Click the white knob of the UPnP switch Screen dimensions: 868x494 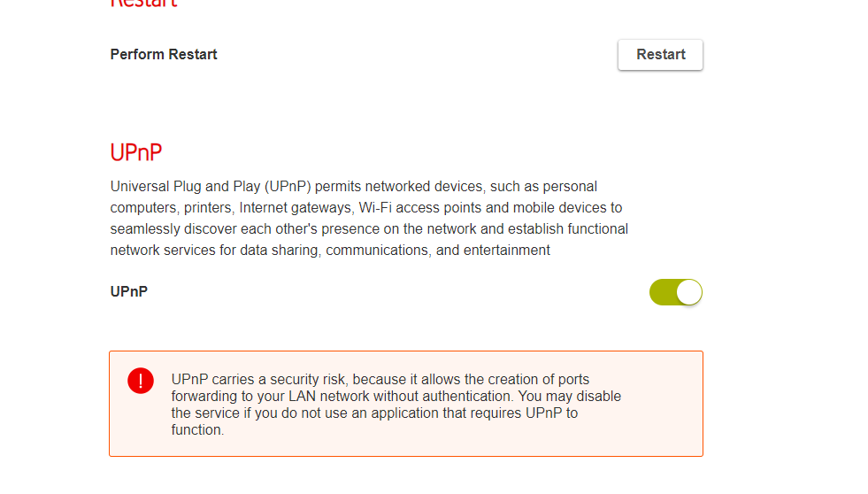688,292
